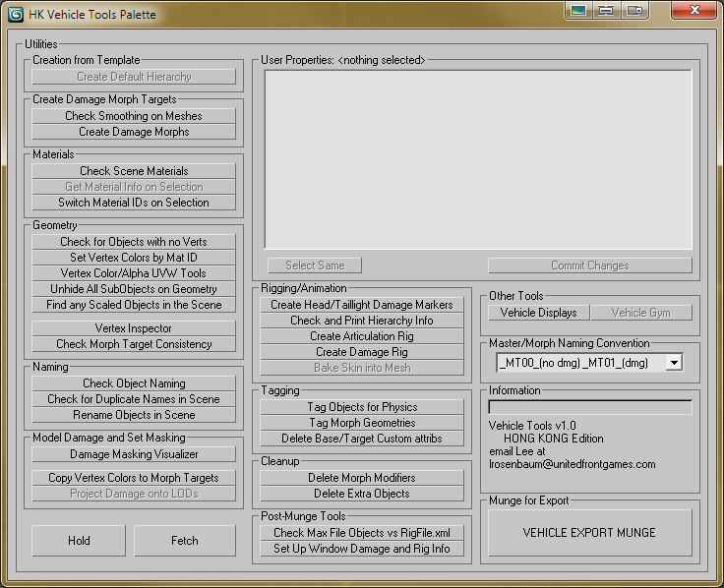Click Create Articulation Rig

(362, 336)
